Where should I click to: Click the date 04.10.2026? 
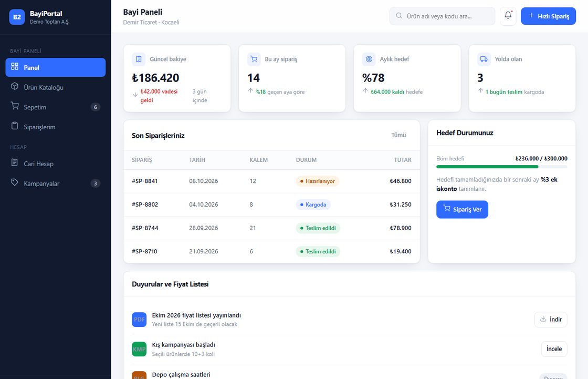tap(203, 204)
